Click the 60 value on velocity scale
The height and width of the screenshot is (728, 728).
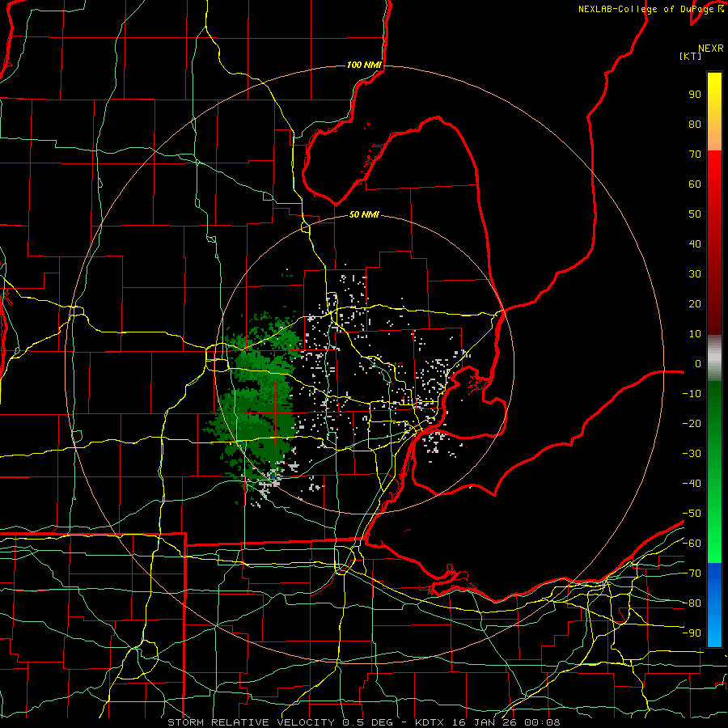pos(695,184)
